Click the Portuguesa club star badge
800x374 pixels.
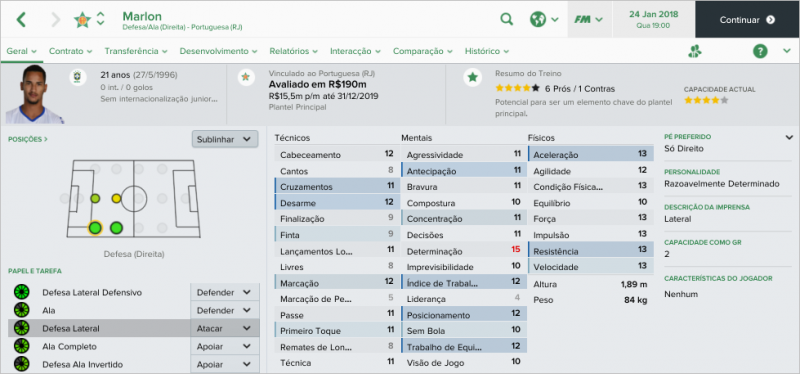click(82, 19)
